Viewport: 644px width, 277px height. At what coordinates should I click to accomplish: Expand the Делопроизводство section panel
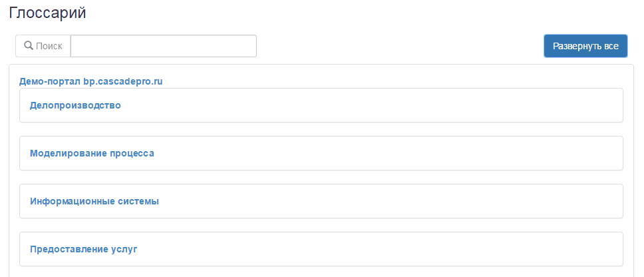point(321,105)
